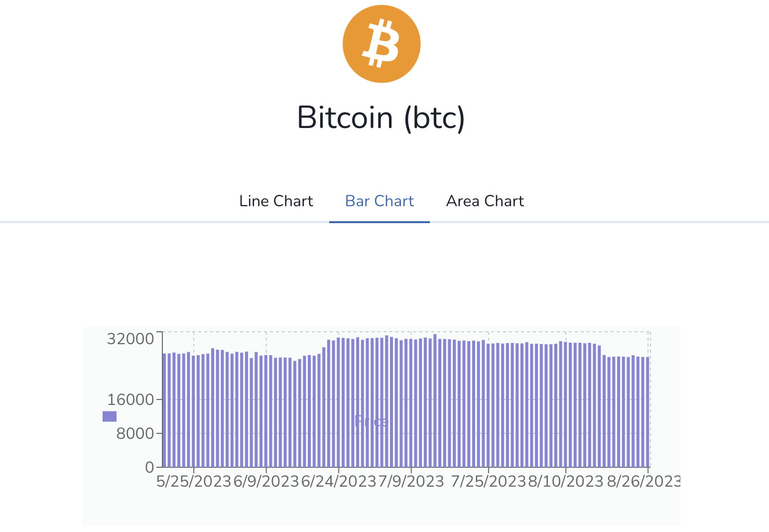
Task: Click the 8/26/2023 date label
Action: pyautogui.click(x=643, y=482)
